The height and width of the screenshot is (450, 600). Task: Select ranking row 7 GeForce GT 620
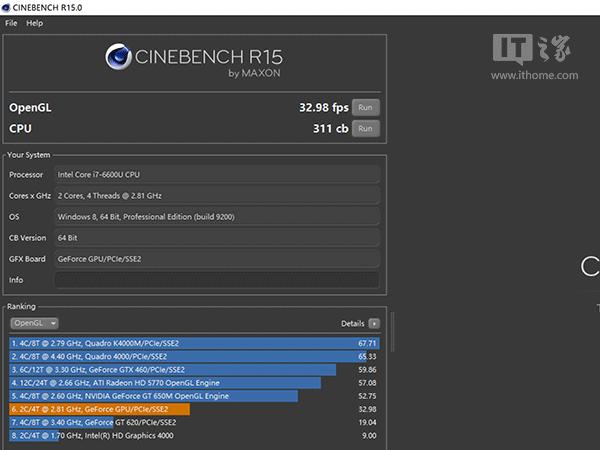click(194, 422)
